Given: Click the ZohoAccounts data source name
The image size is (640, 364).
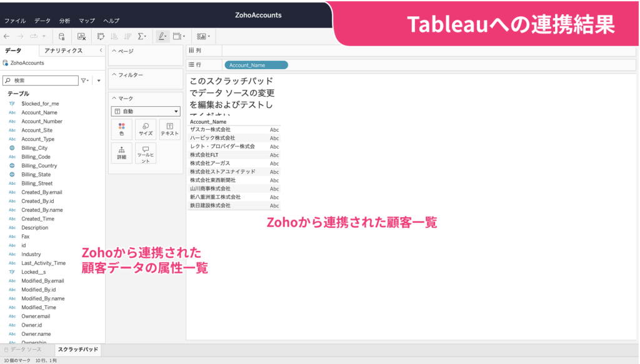Looking at the screenshot, I should pyautogui.click(x=27, y=63).
